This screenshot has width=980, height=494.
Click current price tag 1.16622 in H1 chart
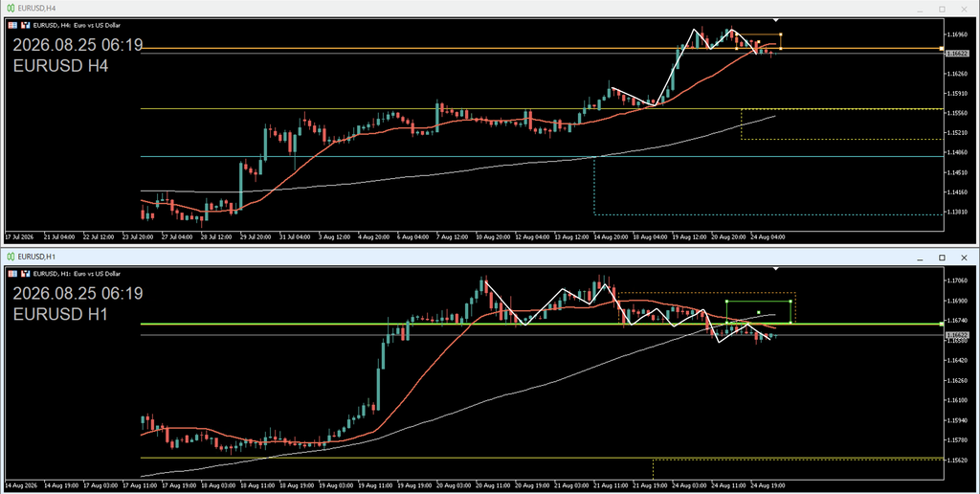(x=957, y=336)
